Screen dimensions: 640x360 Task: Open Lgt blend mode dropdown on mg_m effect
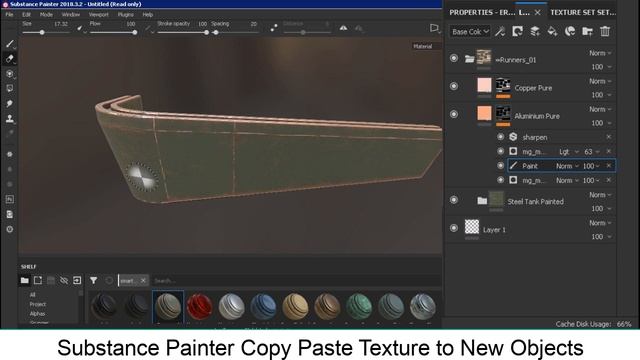(x=569, y=151)
